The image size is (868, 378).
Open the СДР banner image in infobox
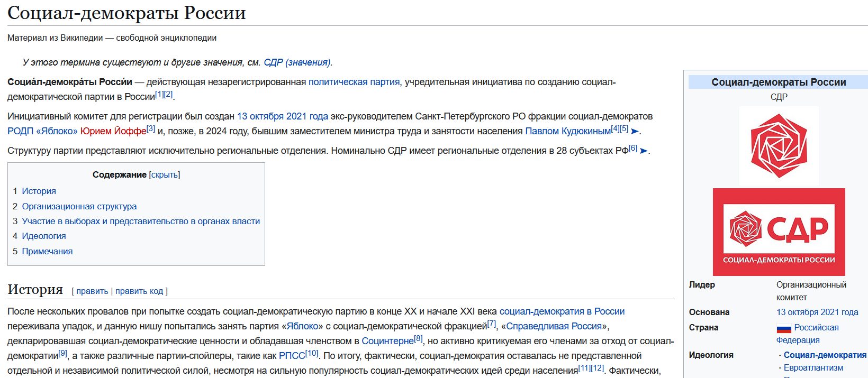coord(779,232)
